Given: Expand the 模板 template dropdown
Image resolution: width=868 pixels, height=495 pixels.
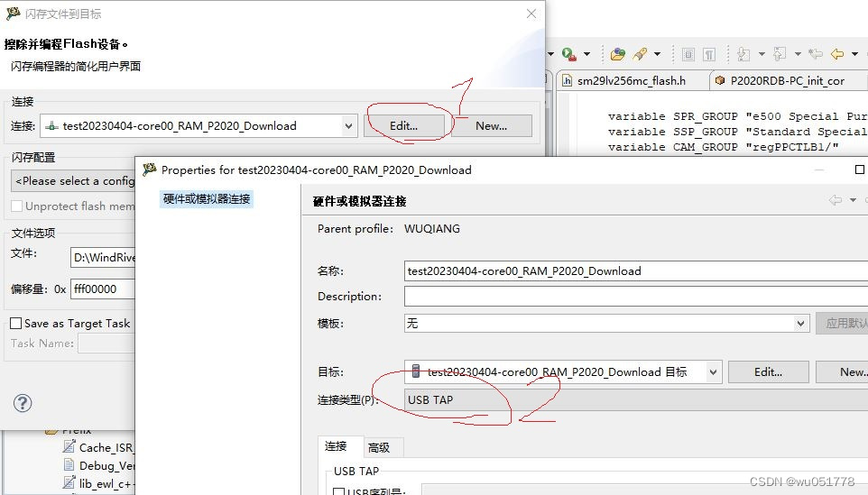Looking at the screenshot, I should pyautogui.click(x=800, y=324).
